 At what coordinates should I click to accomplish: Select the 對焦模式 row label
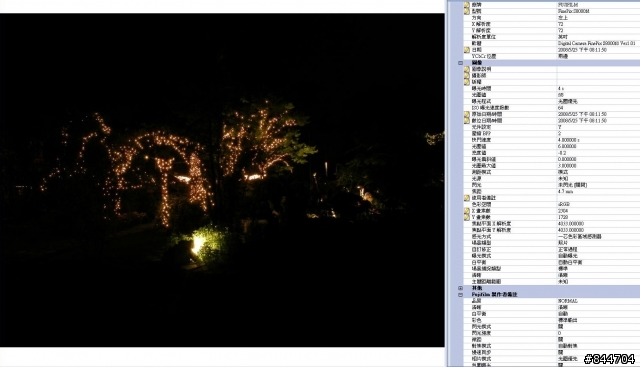click(x=481, y=346)
